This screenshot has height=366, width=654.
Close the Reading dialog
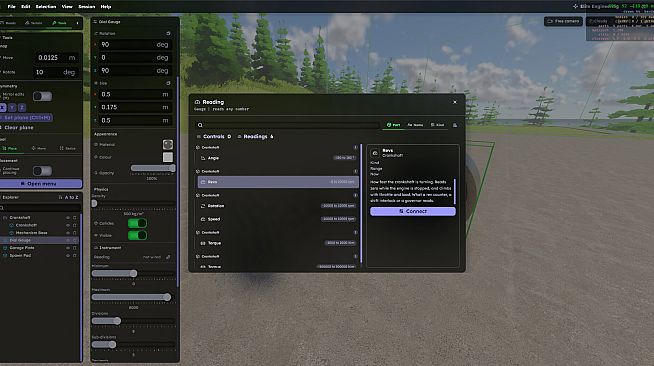[455, 102]
